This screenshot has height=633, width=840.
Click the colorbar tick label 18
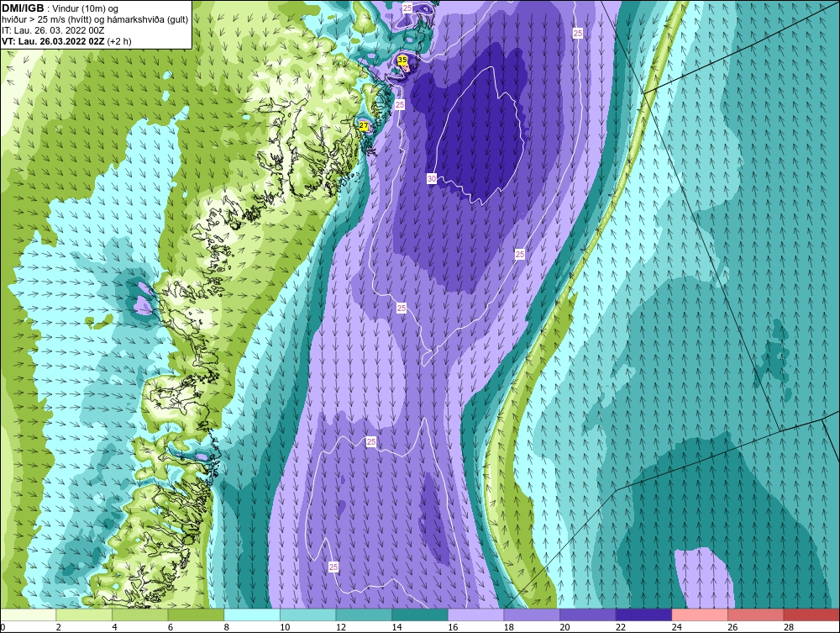508,627
